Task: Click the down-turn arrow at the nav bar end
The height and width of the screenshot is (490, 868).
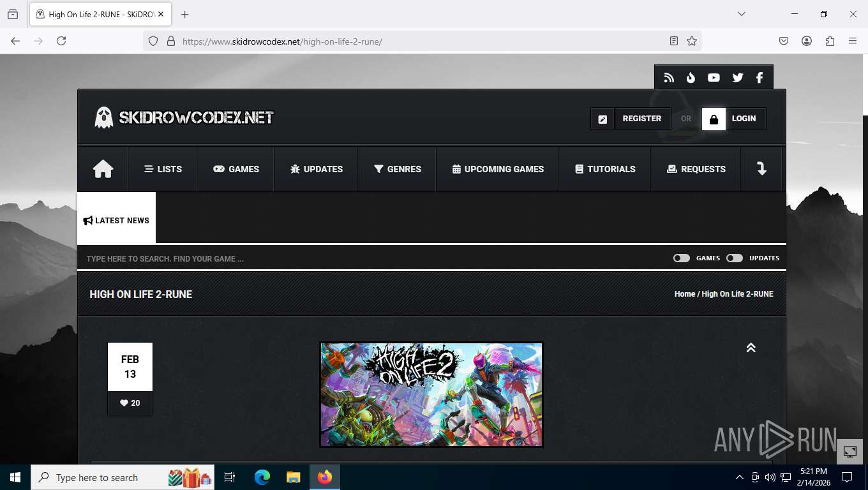Action: point(761,169)
